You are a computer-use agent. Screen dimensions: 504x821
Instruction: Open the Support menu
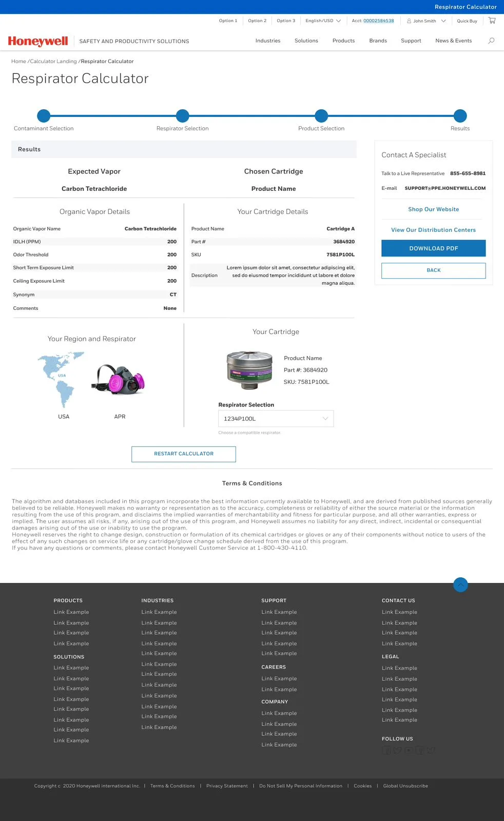(411, 41)
